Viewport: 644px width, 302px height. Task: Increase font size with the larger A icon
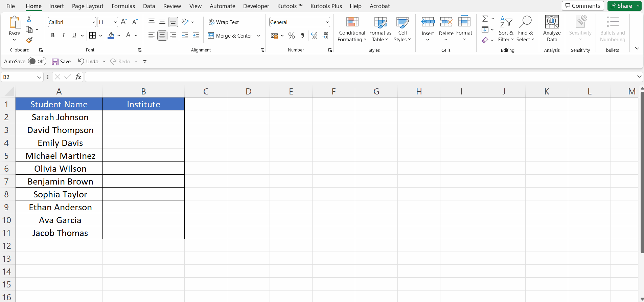(x=124, y=22)
